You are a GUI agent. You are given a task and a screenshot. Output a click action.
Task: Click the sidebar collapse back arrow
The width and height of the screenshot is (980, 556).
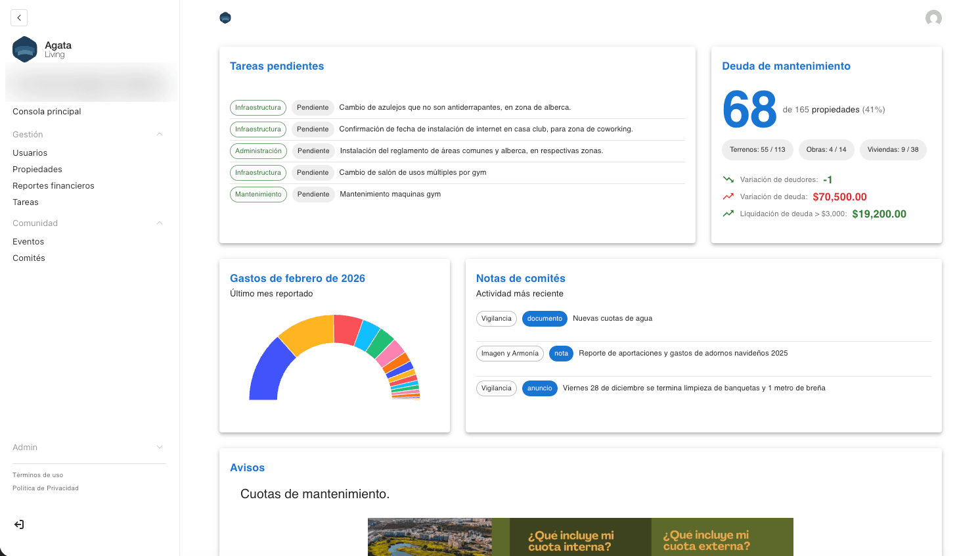pos(19,18)
